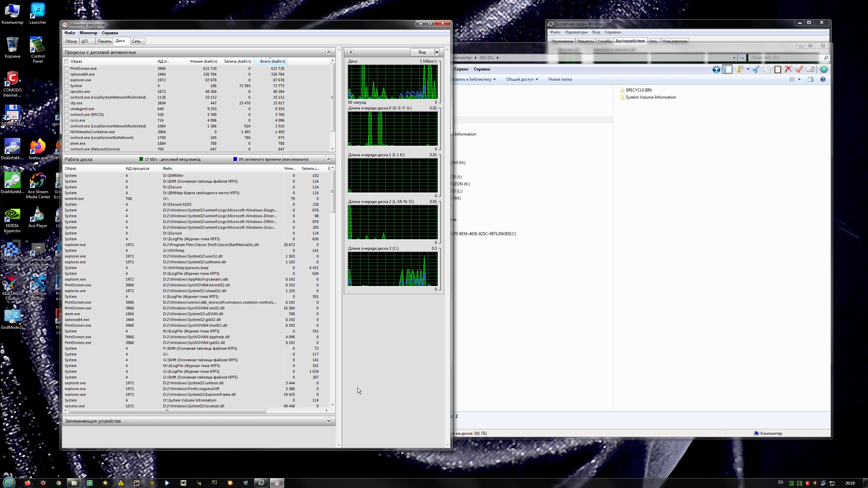Check the explorer.exe process checkbox
Screen dimensions: 868x488
tap(66, 80)
